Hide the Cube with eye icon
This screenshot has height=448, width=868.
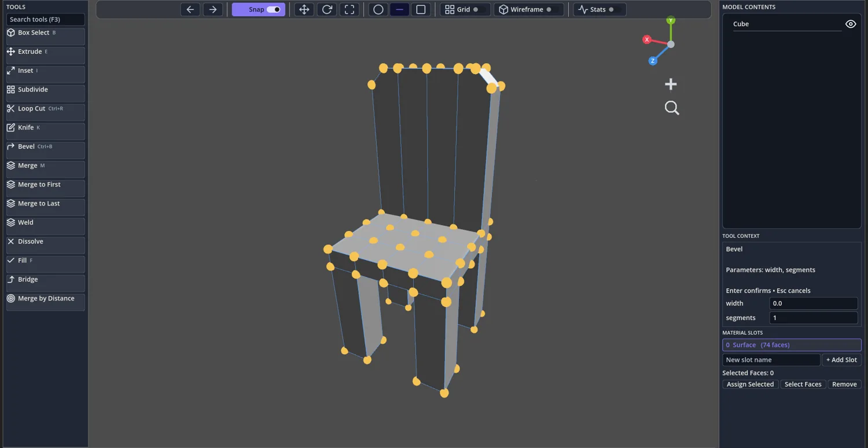click(851, 24)
